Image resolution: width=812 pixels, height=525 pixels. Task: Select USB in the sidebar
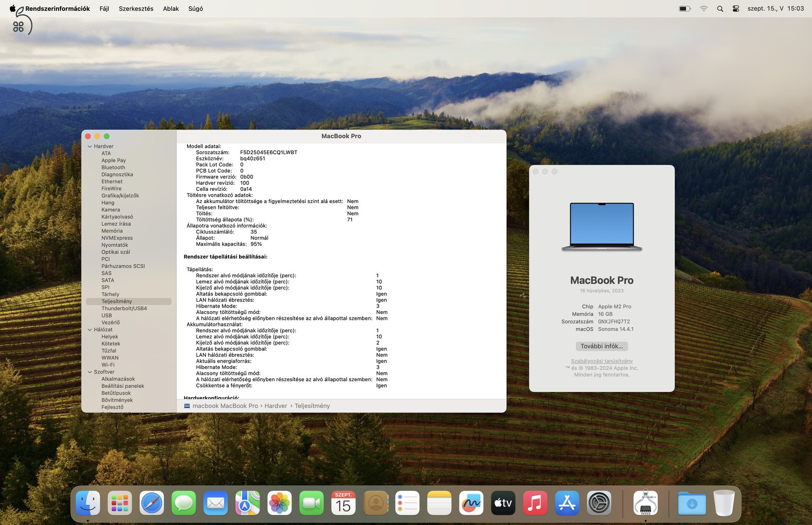tap(106, 316)
